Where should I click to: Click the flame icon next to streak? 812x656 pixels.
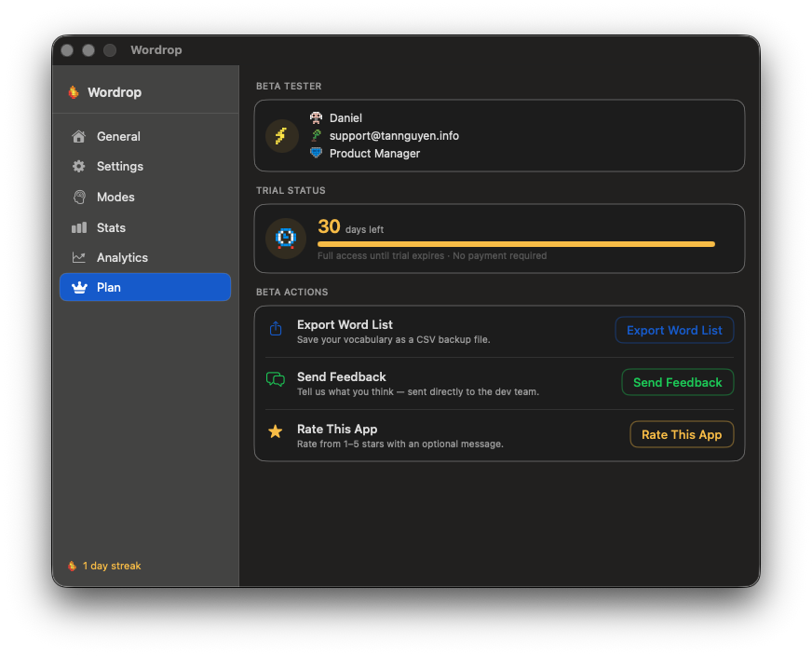tap(72, 566)
